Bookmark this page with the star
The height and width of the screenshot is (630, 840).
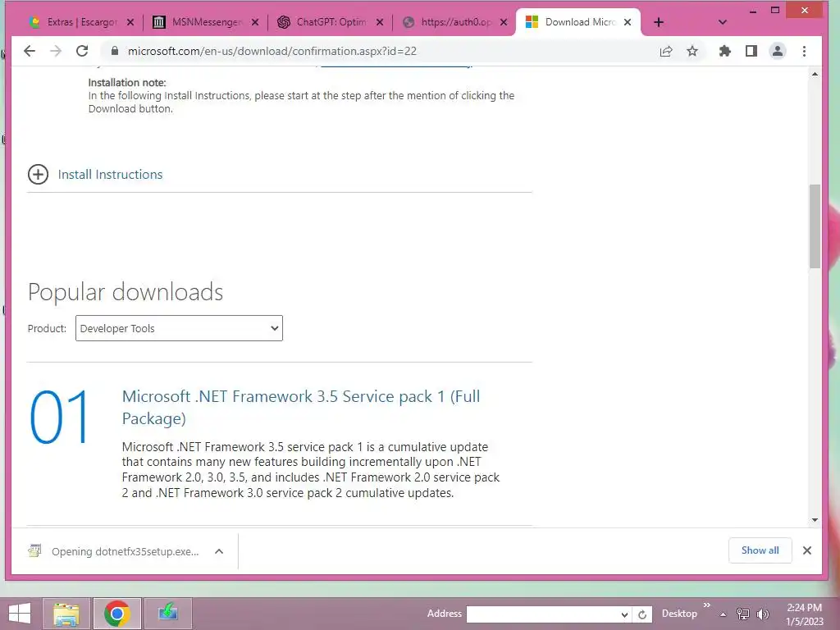(x=692, y=51)
